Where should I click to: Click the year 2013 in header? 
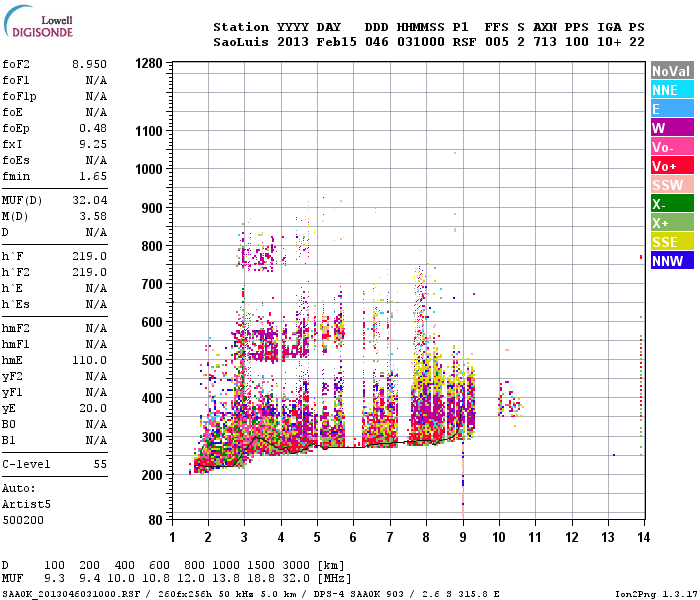[293, 42]
